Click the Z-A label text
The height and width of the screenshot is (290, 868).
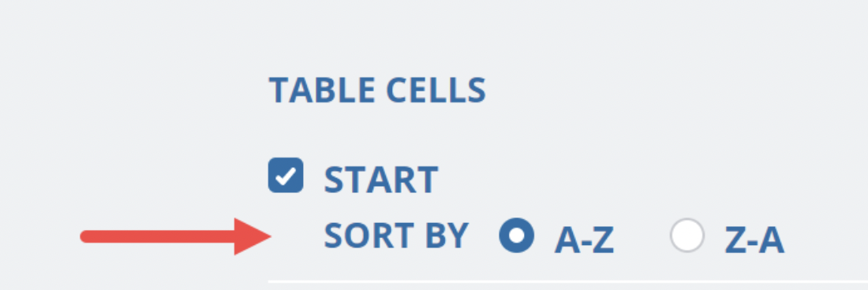(x=754, y=240)
